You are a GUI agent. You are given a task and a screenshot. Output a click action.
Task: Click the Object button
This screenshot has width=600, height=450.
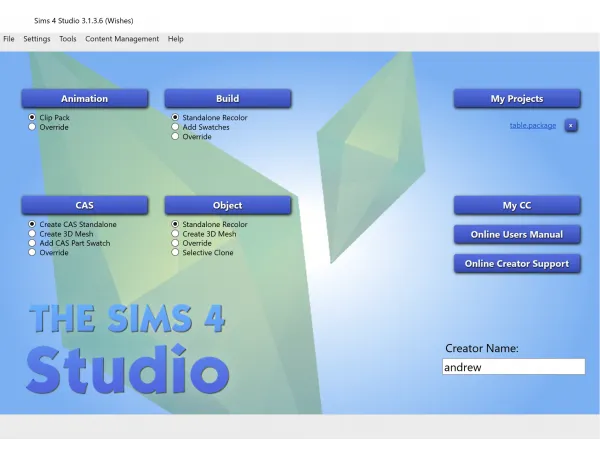point(228,205)
